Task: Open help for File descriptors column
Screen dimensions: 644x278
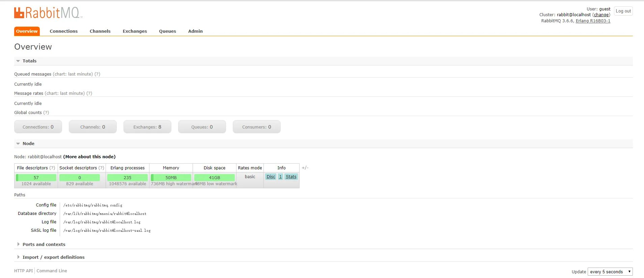Action: 52,168
